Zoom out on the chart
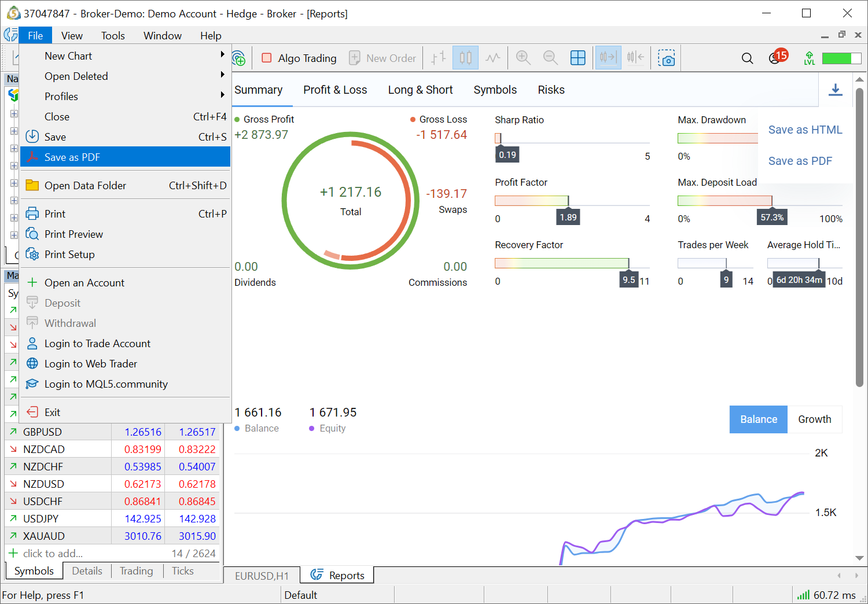Viewport: 868px width, 604px height. tap(550, 58)
